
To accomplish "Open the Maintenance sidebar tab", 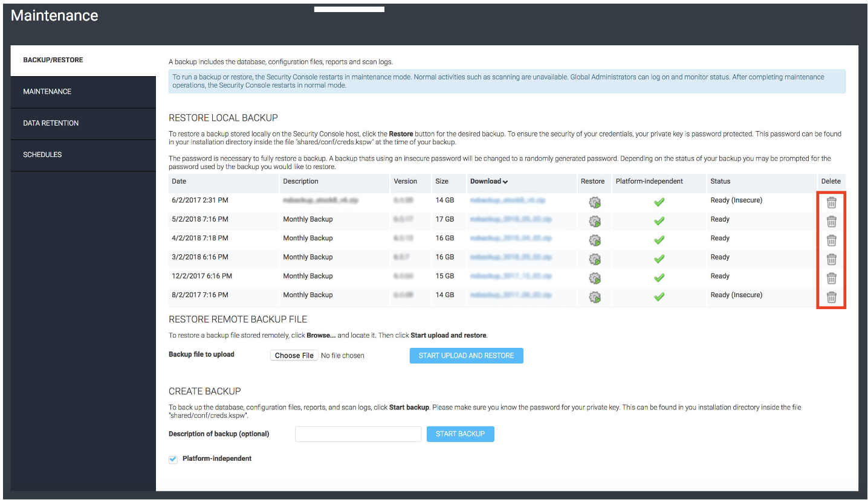I will (47, 92).
